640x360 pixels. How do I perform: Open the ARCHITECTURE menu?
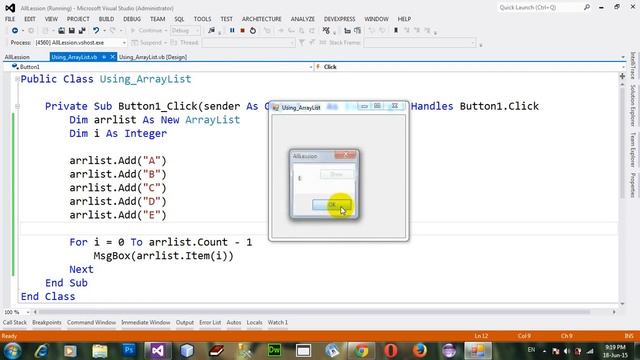pos(262,19)
